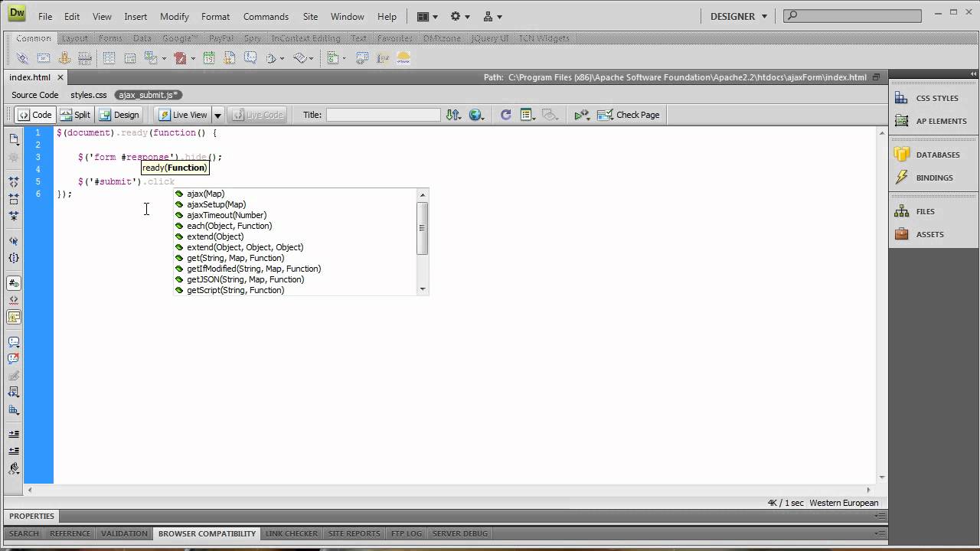Click the Server-Side Include icon
This screenshot has height=551, width=980.
pyautogui.click(x=230, y=58)
